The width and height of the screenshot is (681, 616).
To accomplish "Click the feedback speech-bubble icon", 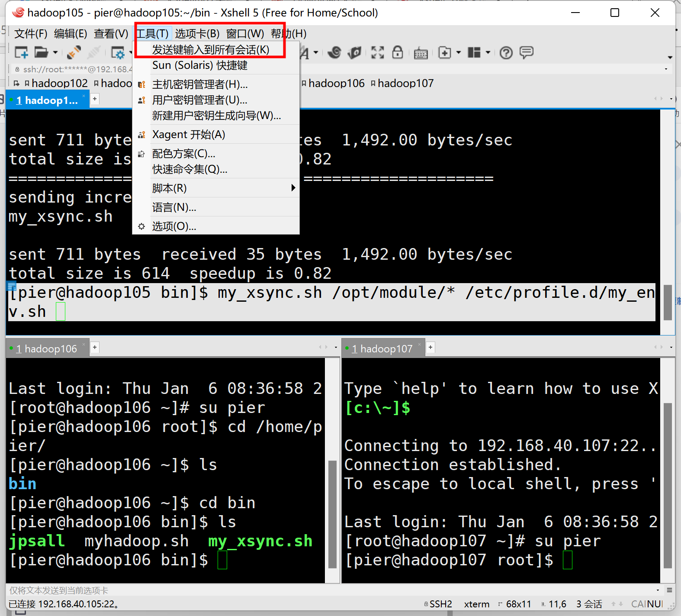I will coord(527,53).
